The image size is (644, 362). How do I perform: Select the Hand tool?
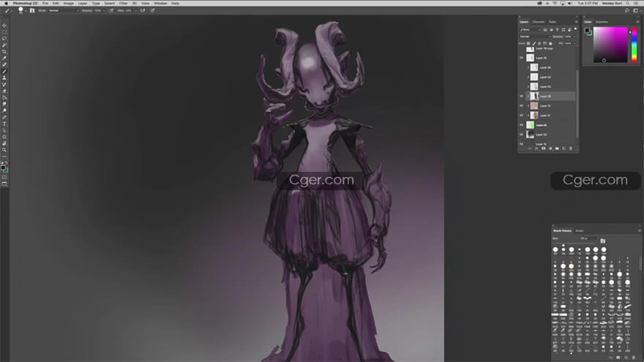[4, 143]
